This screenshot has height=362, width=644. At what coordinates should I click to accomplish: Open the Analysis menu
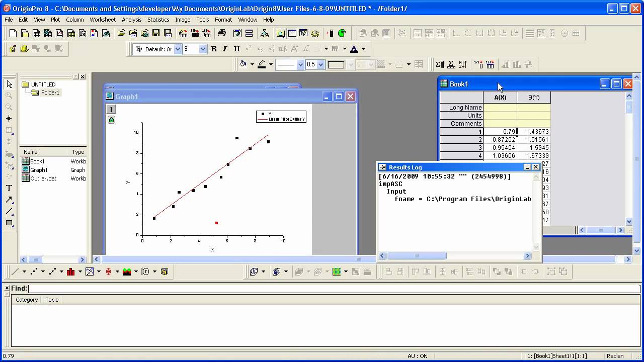pos(132,20)
